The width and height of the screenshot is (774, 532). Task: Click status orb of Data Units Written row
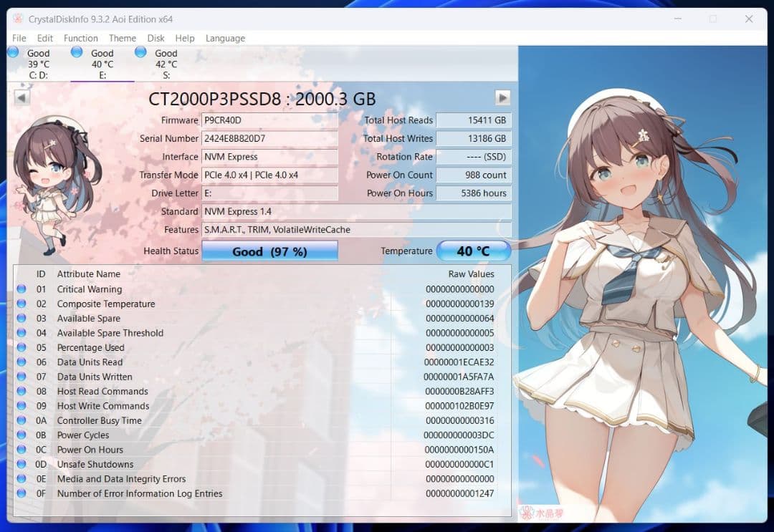point(21,376)
